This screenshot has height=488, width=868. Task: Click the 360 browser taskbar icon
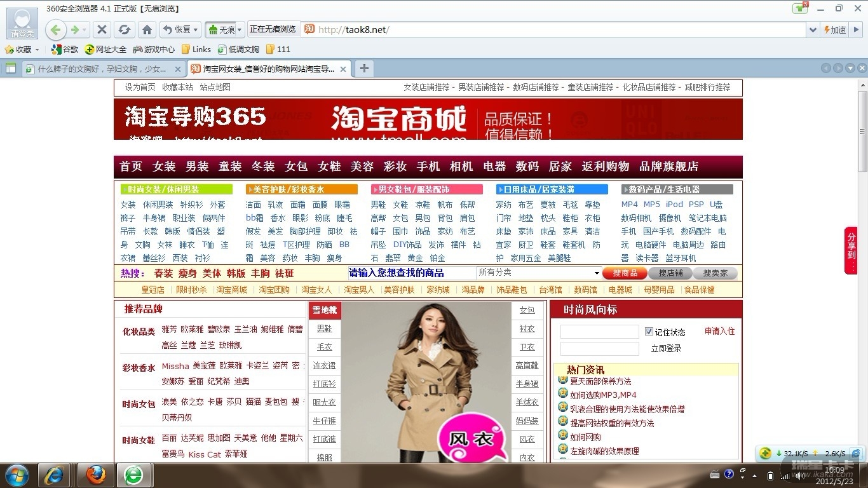click(133, 475)
